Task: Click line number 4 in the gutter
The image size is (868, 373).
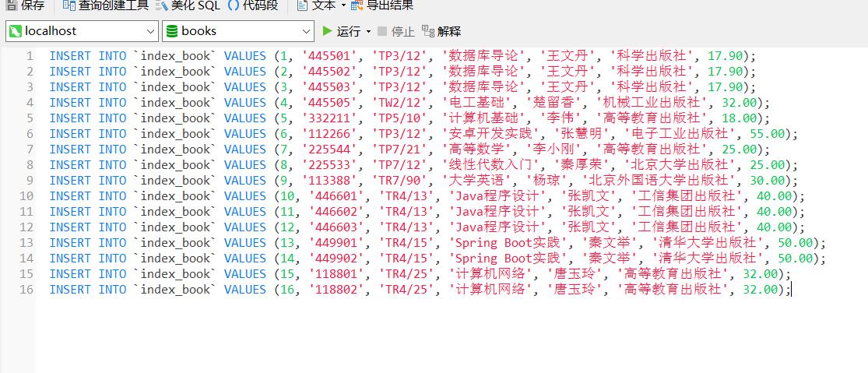Action: click(x=30, y=102)
